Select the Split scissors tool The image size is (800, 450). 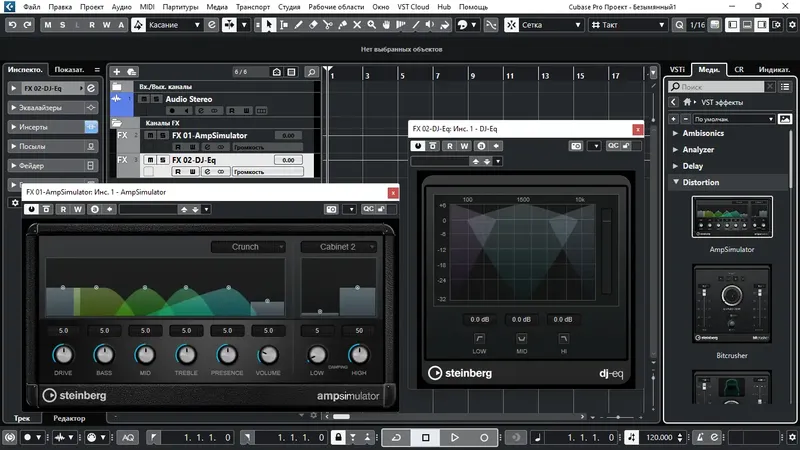[x=328, y=24]
